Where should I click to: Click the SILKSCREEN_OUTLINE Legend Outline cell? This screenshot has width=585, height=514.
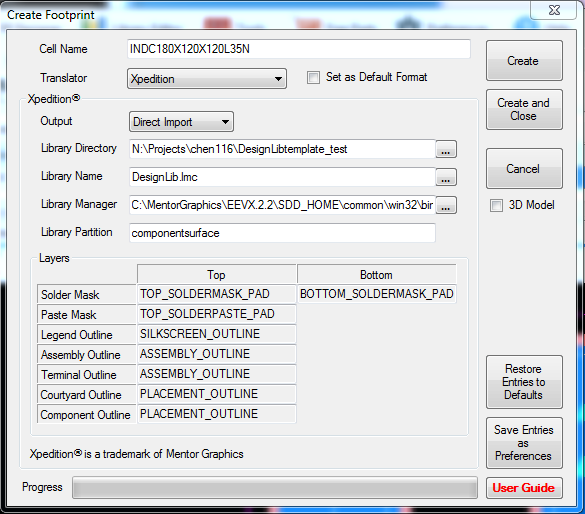(216, 334)
